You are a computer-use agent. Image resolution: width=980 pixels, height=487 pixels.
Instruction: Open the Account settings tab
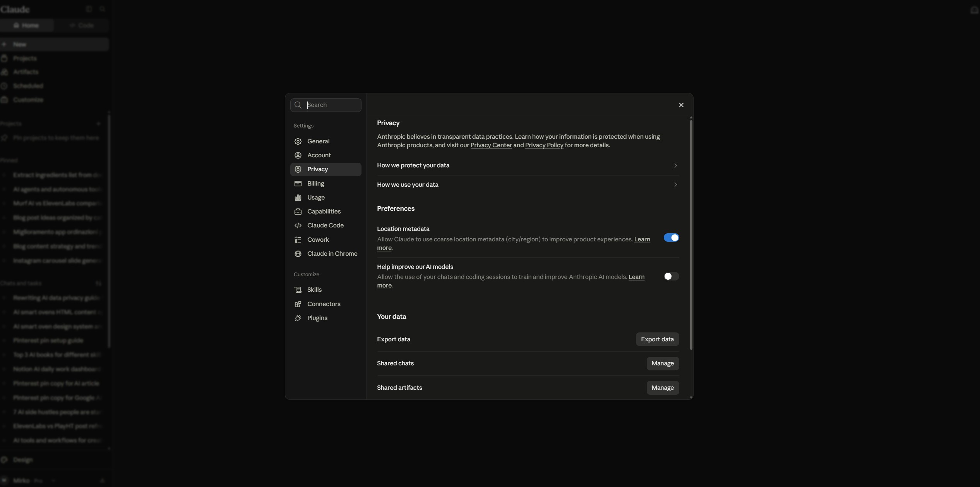tap(326, 155)
